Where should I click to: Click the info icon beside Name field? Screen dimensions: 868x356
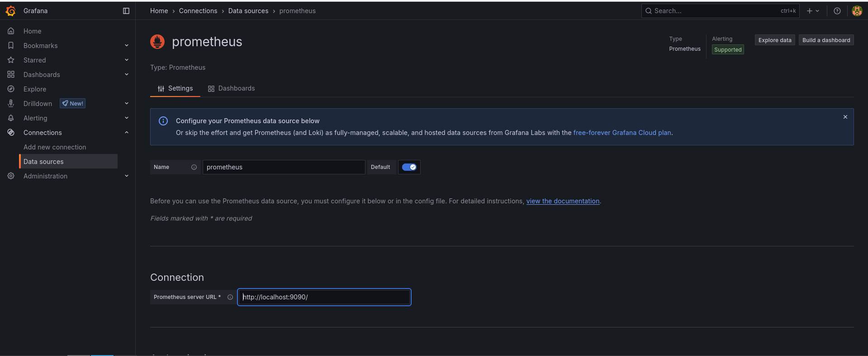coord(194,167)
